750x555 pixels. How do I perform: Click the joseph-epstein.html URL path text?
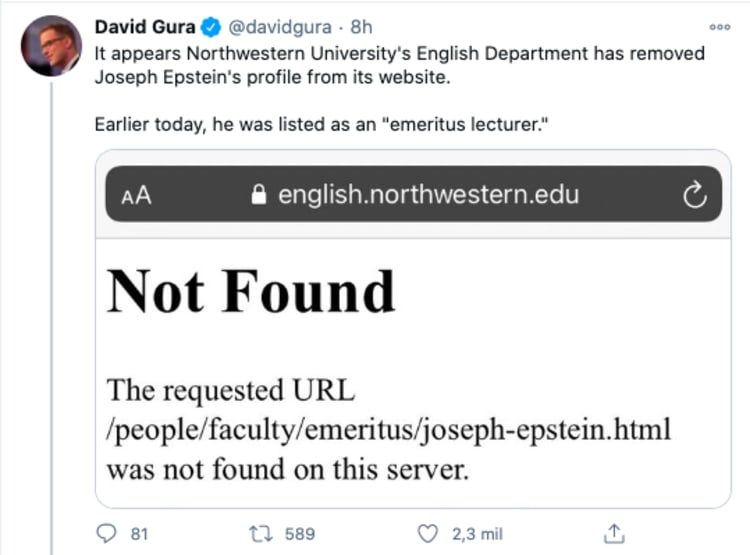(389, 431)
